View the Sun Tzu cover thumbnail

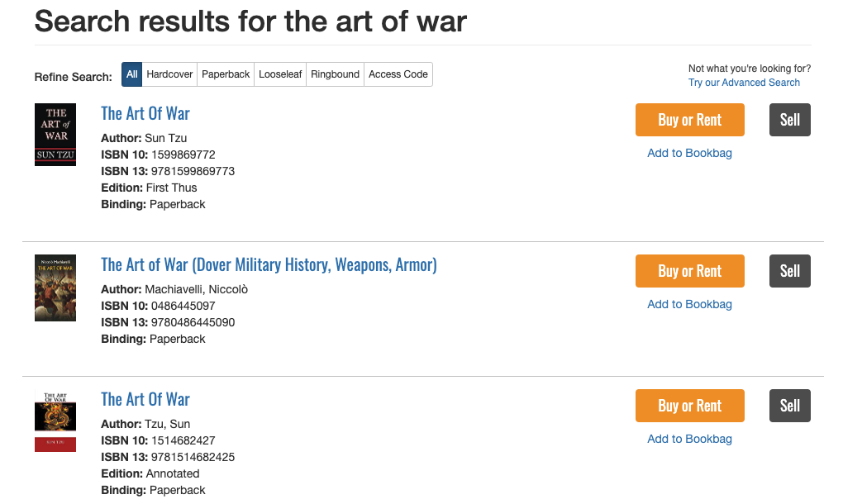(55, 134)
